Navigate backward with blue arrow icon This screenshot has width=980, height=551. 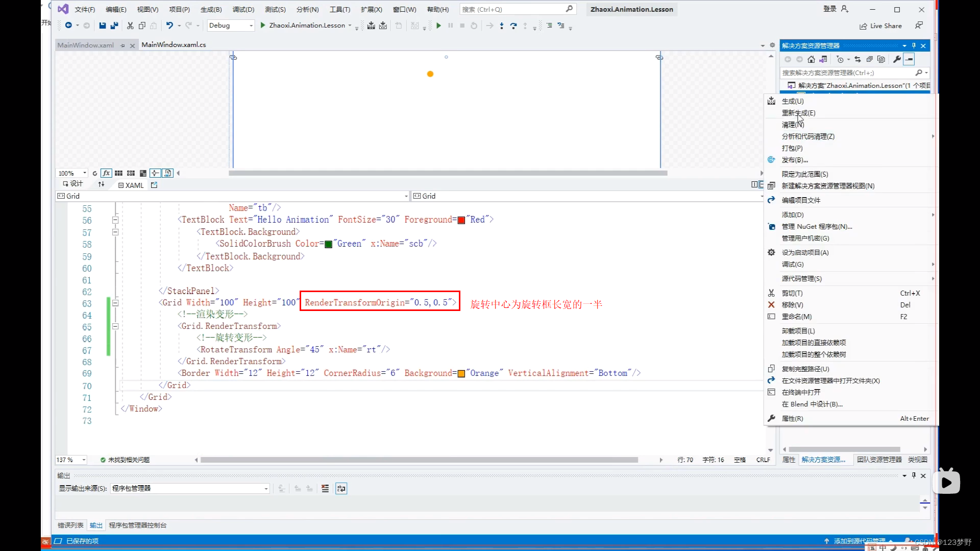pyautogui.click(x=68, y=26)
